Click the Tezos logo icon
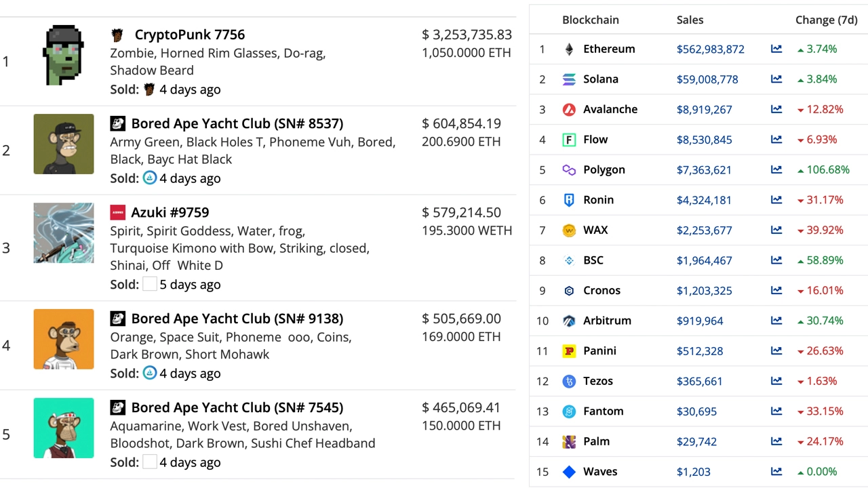This screenshot has height=488, width=868. pyautogui.click(x=569, y=382)
